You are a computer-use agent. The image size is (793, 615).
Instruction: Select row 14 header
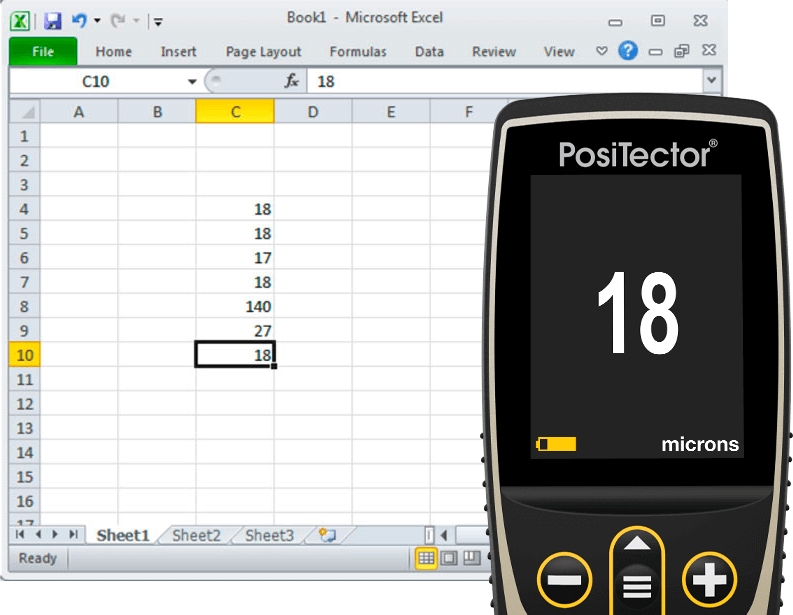[24, 452]
